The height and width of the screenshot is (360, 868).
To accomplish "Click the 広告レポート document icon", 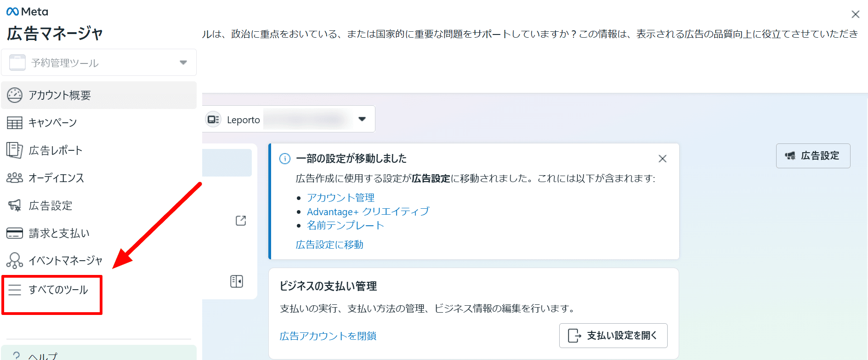I will [x=15, y=150].
